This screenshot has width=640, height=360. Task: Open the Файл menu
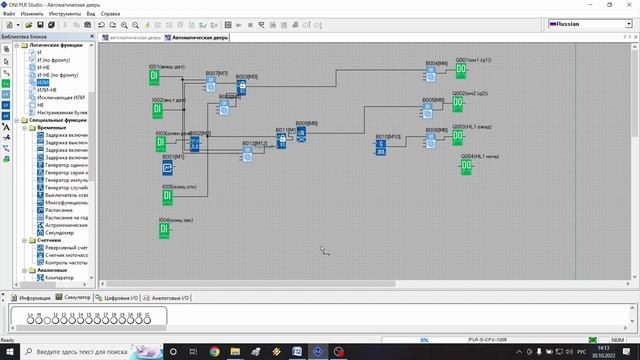(x=9, y=14)
